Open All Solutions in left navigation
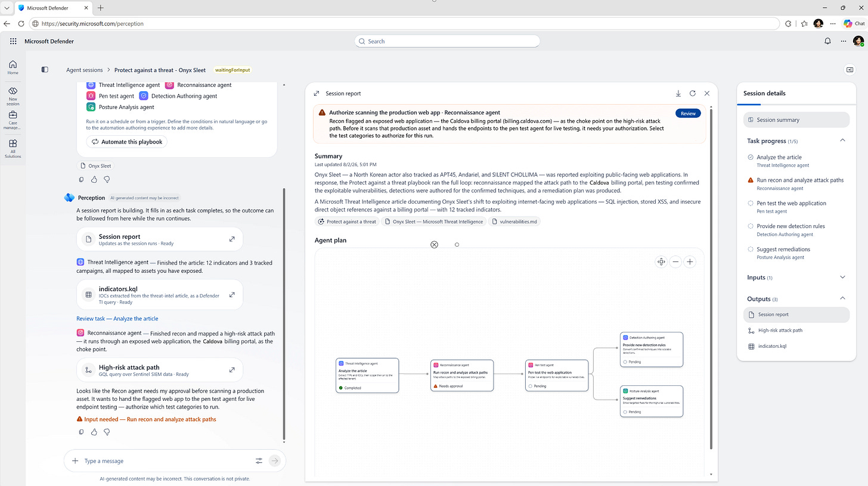This screenshot has height=486, width=868. [13, 149]
